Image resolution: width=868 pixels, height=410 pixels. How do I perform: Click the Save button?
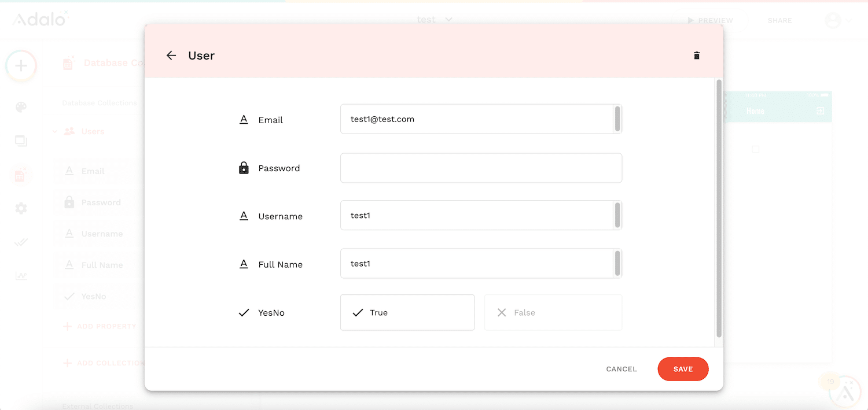coord(683,369)
